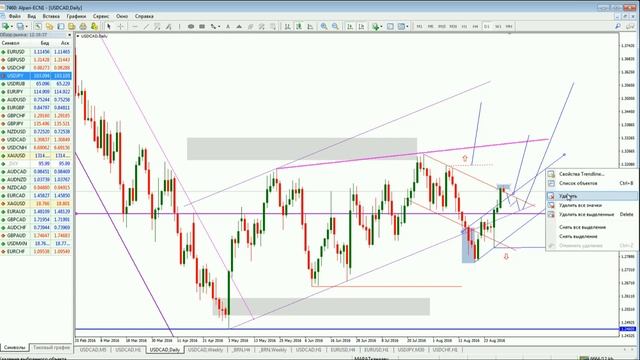Toggle the Market Watch window icon
The image size is (640, 360).
38,26
